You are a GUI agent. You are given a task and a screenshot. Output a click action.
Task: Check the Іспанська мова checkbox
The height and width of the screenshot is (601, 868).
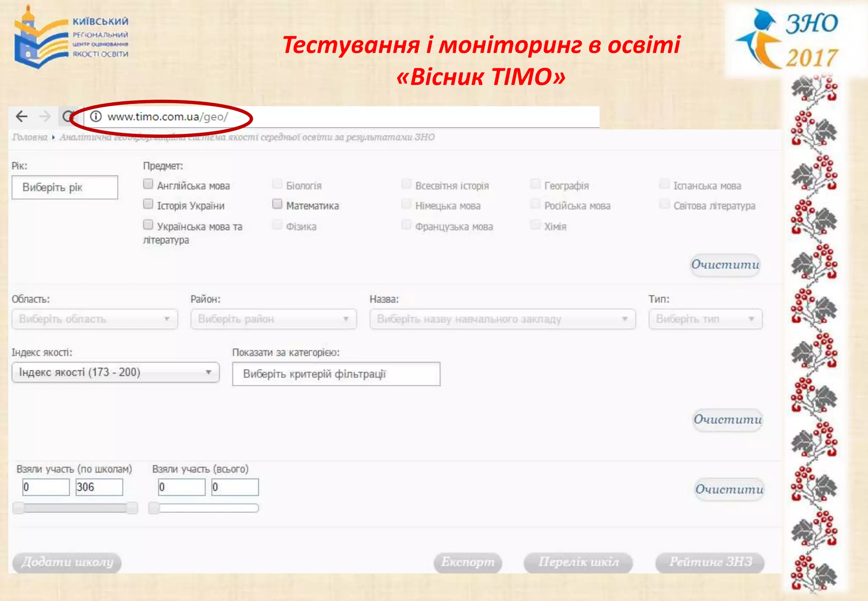pyautogui.click(x=664, y=184)
